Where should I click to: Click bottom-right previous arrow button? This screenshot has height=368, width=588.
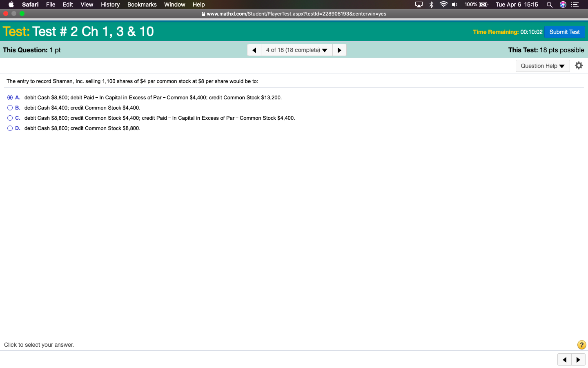564,360
